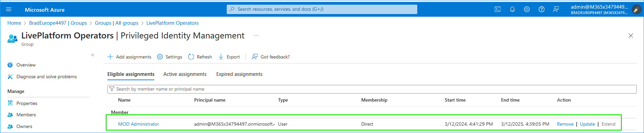This screenshot has width=644, height=133.
Task: Open Overview in the side menu
Action: tap(26, 65)
